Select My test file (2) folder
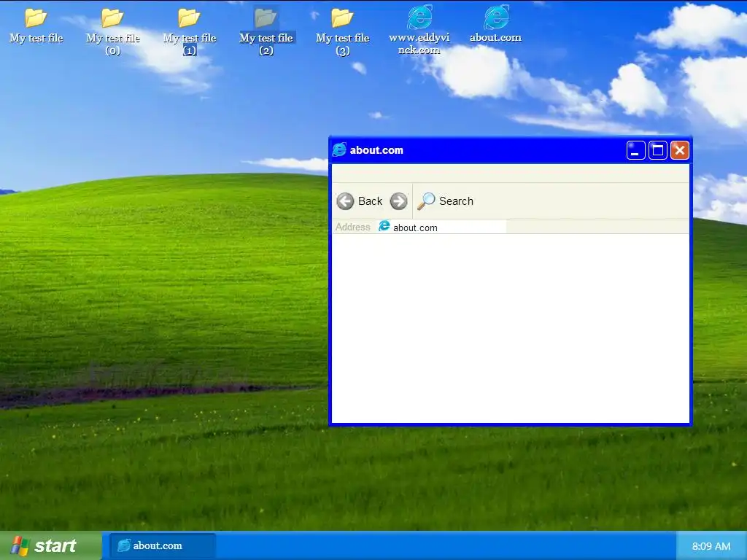This screenshot has width=747, height=560. click(266, 32)
